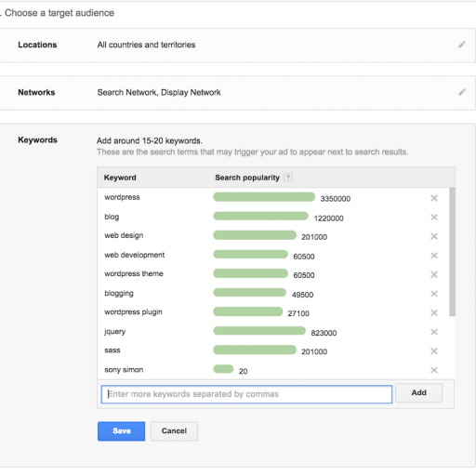Delete the sass keyword
Image resolution: width=476 pixels, height=476 pixels.
point(434,351)
